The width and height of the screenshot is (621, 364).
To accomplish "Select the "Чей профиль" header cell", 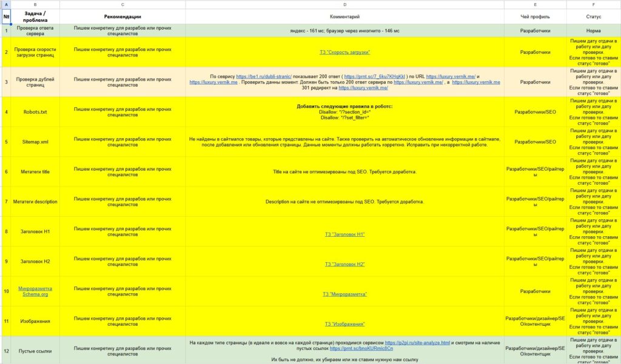I will click(x=535, y=16).
